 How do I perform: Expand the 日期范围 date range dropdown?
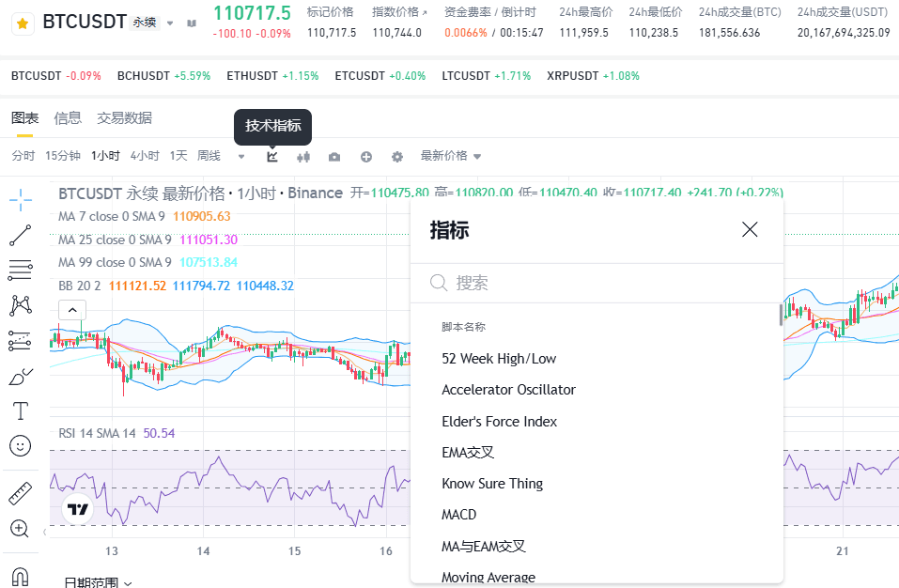point(98,582)
